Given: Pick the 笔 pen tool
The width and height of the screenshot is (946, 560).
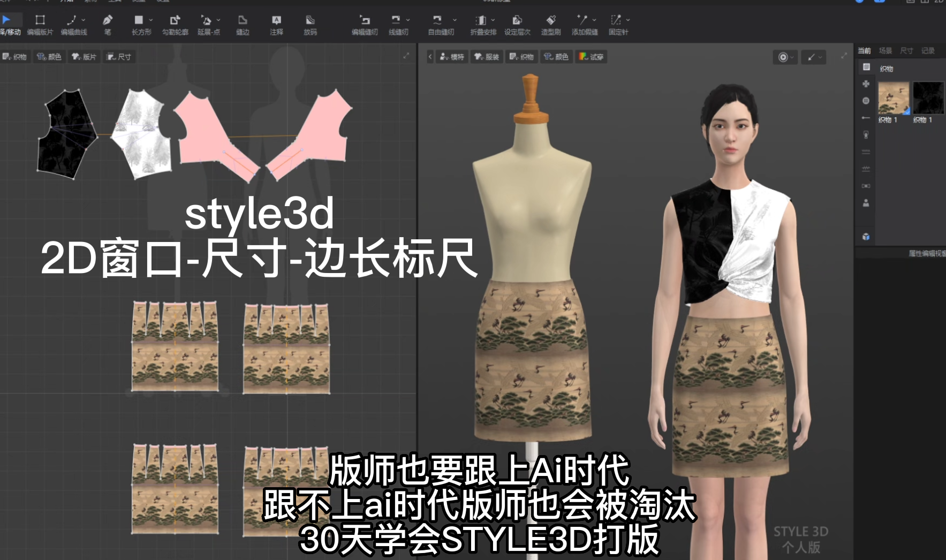Looking at the screenshot, I should (108, 25).
